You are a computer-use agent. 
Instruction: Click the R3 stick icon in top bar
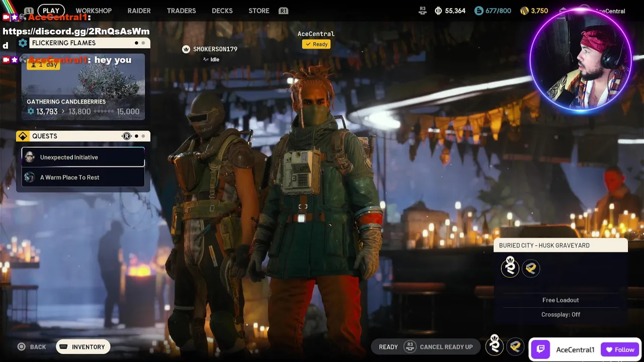tap(423, 10)
